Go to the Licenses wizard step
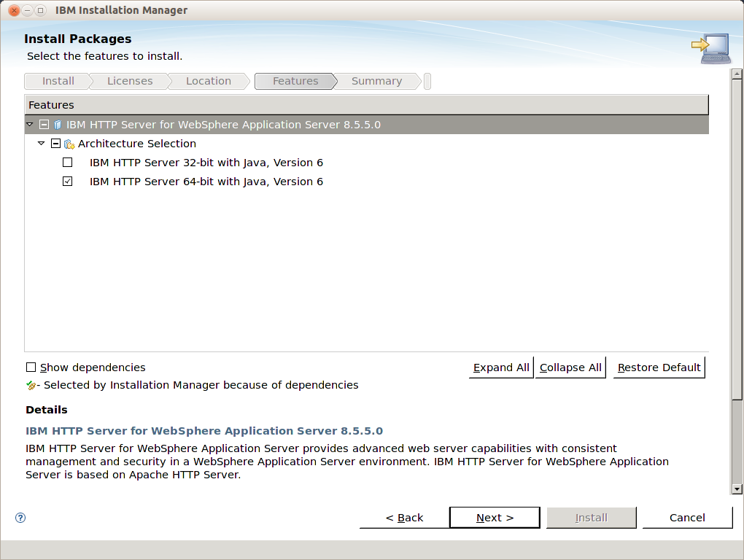This screenshot has width=744, height=560. coord(130,81)
